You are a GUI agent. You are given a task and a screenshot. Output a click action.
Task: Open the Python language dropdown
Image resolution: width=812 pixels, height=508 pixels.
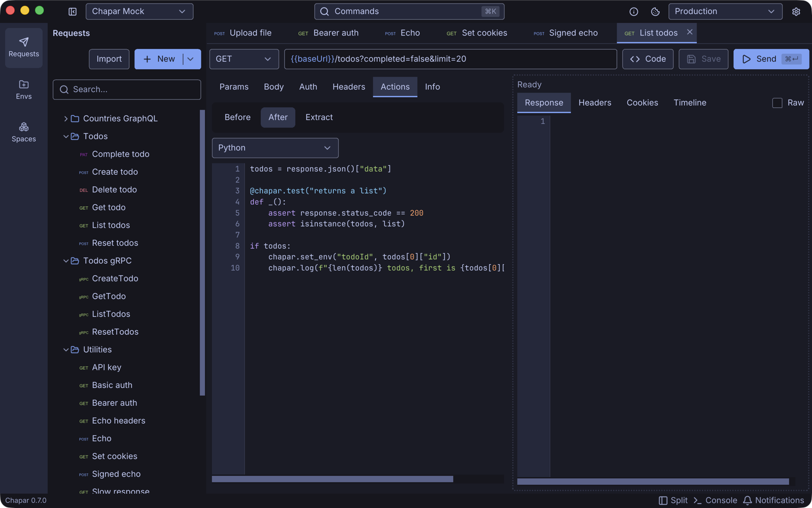[x=275, y=148]
